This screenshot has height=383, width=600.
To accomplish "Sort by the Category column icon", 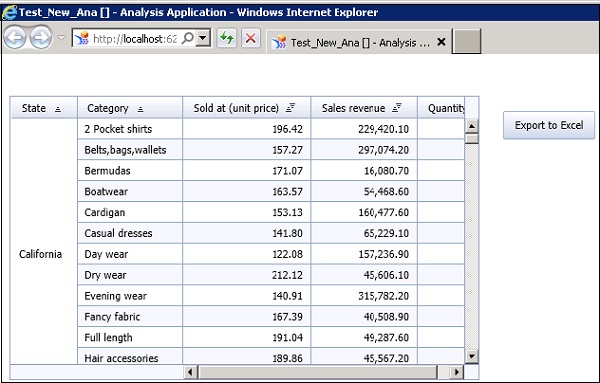I will 140,109.
